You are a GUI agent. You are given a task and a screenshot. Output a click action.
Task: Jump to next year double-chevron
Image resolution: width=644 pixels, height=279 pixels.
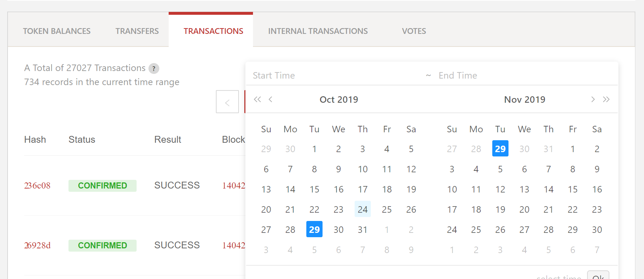pyautogui.click(x=606, y=99)
